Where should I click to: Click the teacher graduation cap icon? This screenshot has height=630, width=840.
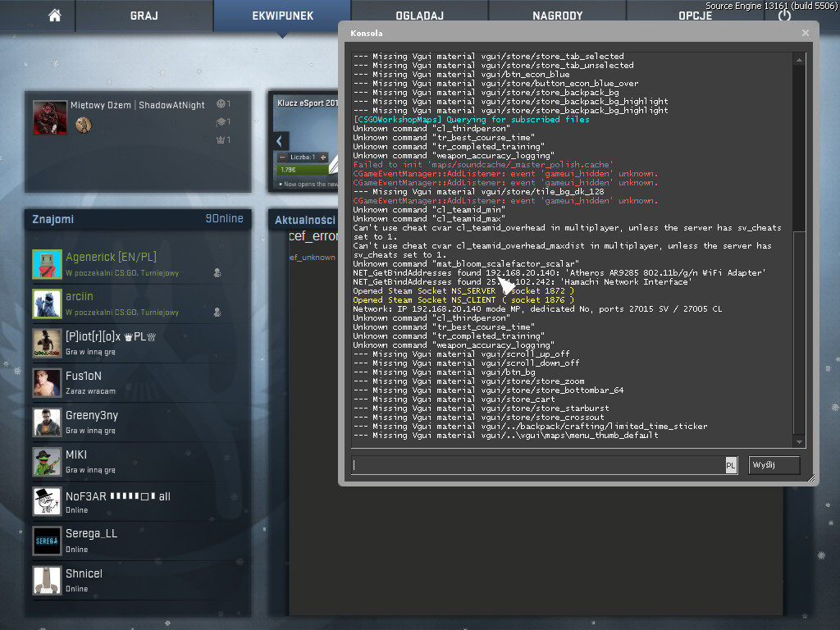pyautogui.click(x=220, y=121)
